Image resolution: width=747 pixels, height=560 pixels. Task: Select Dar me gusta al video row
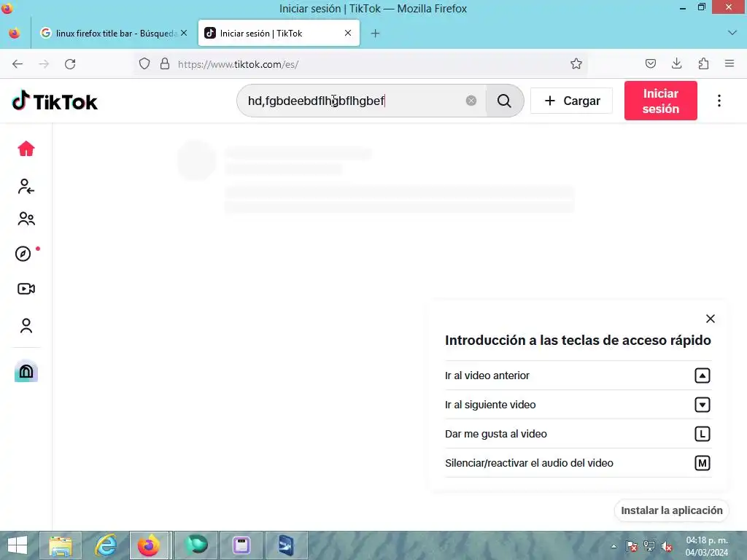(x=578, y=434)
